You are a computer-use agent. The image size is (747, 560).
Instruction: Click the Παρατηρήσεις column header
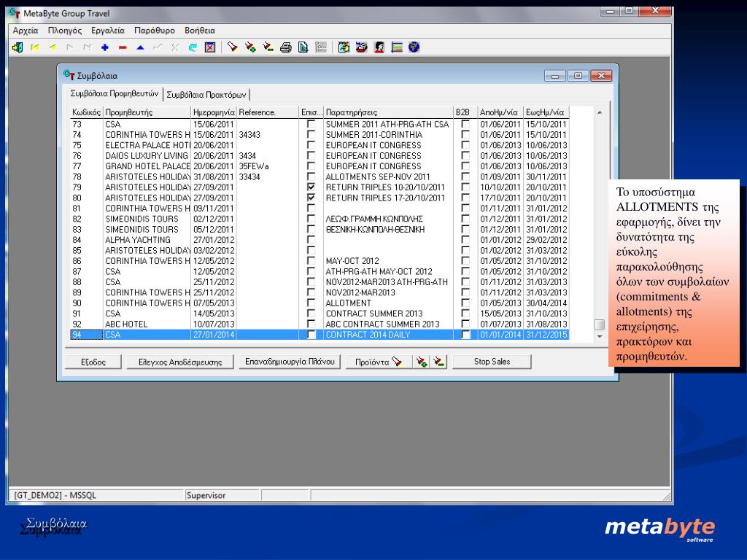coord(388,112)
